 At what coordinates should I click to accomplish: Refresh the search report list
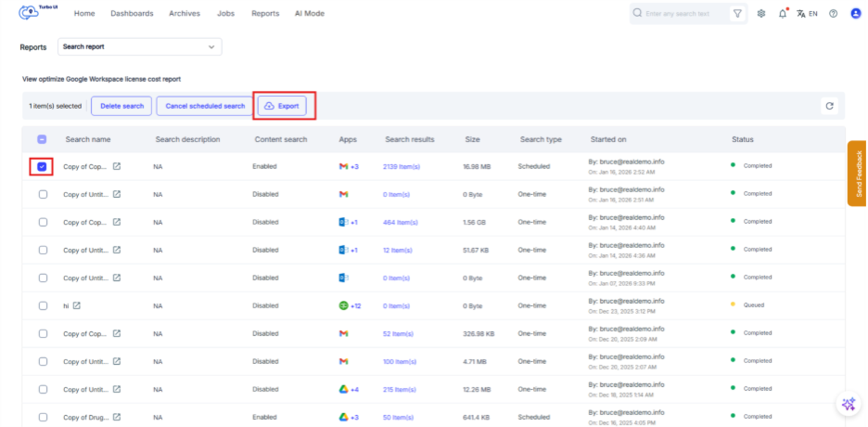830,106
